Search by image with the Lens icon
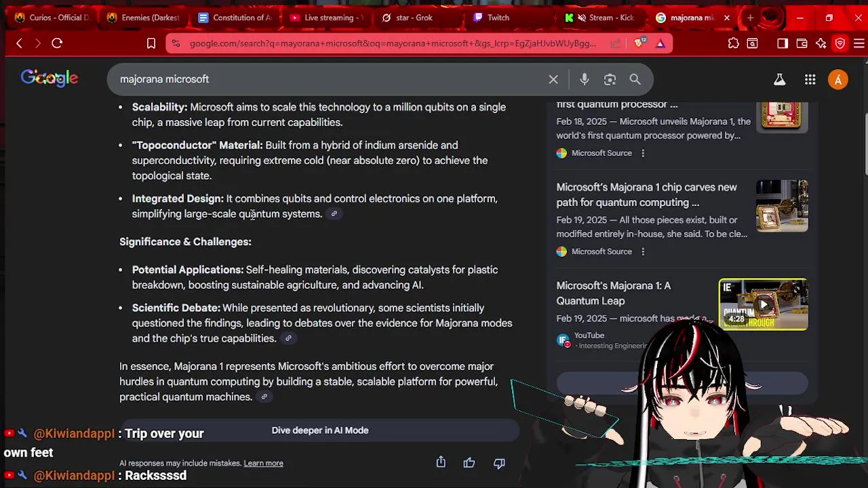The height and width of the screenshot is (488, 868). [x=610, y=79]
